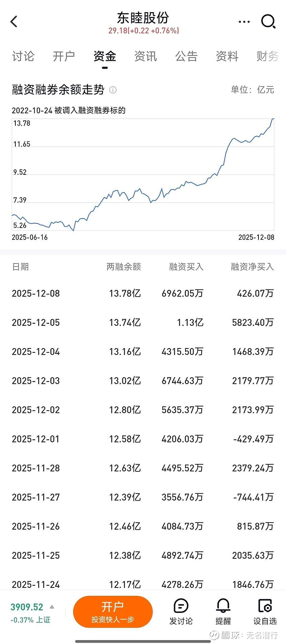Expand the 上证 index triangle arrow
The width and height of the screenshot is (286, 644).
[x=52, y=607]
